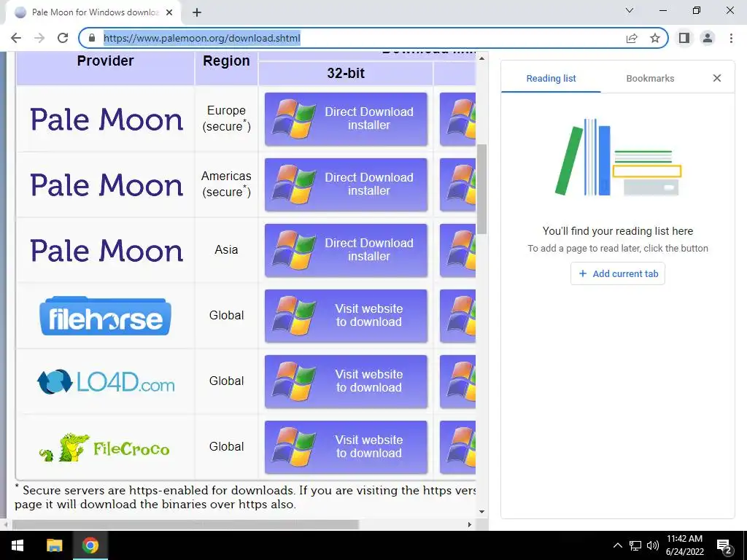Toggle the side panel button
Viewport: 747px width, 560px height.
coord(684,38)
